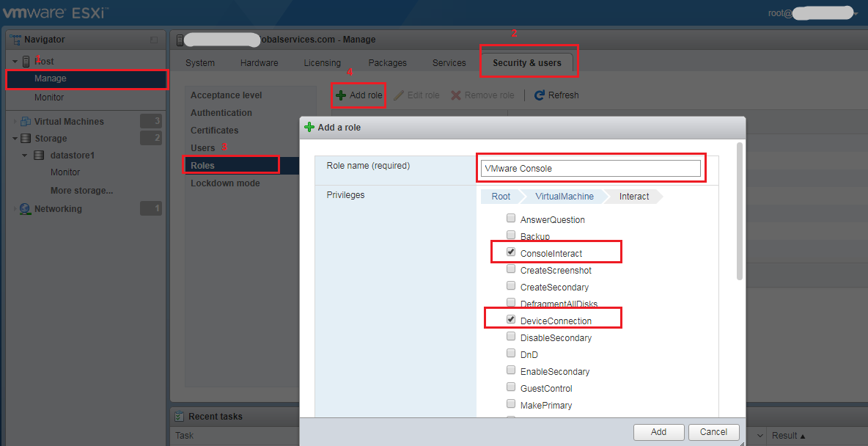
Task: Open the root user dropdown menu
Action: click(856, 13)
